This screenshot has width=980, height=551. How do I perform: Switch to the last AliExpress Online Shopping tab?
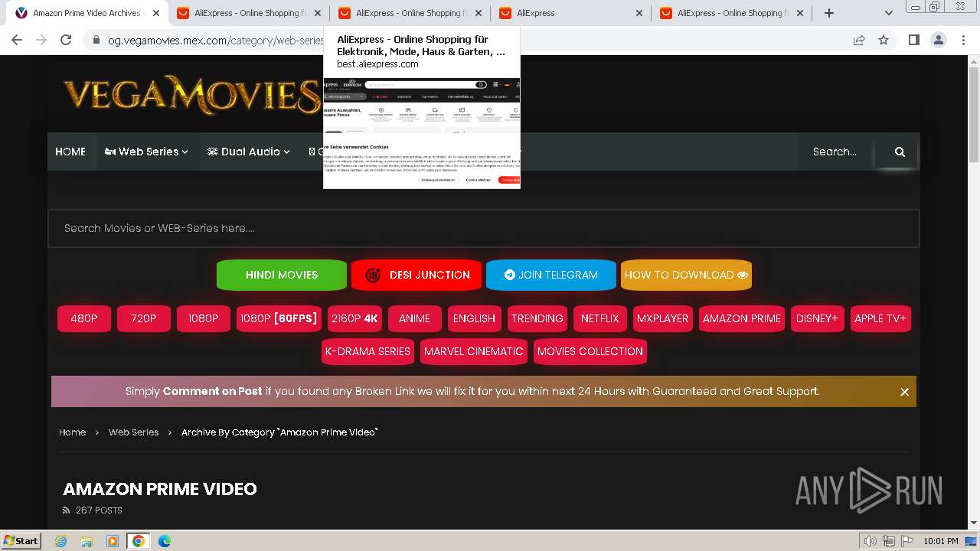[731, 13]
